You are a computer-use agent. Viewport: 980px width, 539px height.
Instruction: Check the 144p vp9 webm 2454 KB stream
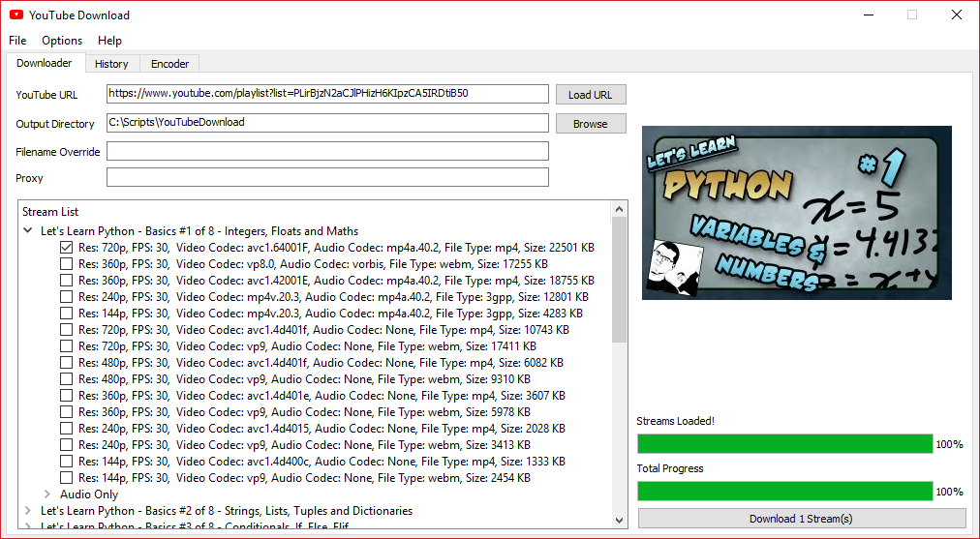(66, 478)
